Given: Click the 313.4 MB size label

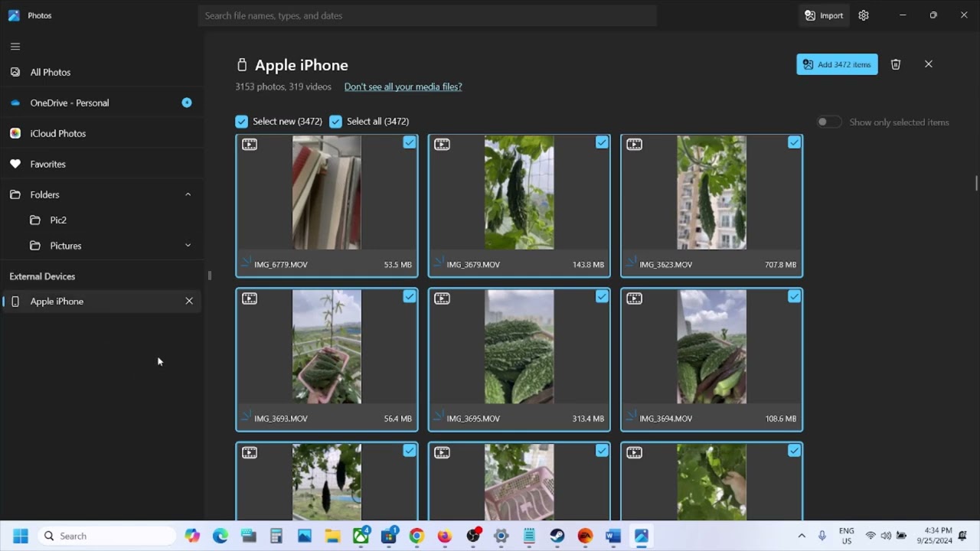Looking at the screenshot, I should pos(588,419).
